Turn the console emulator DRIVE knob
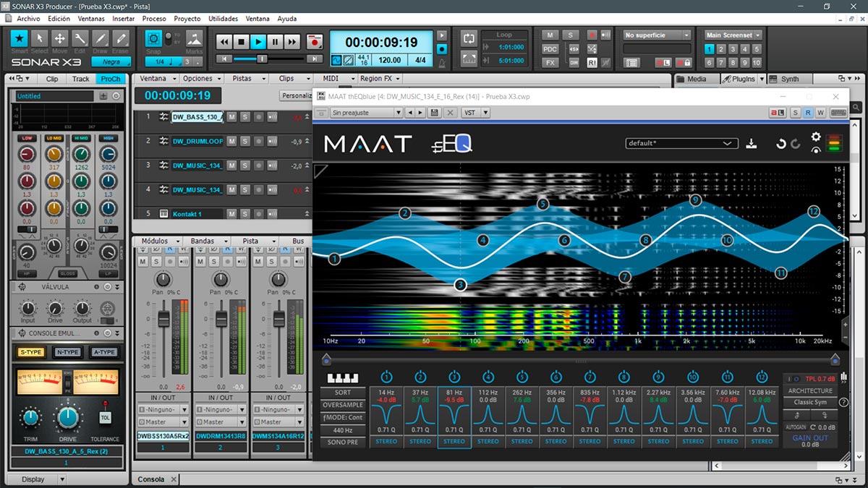The height and width of the screenshot is (488, 868). (x=67, y=418)
